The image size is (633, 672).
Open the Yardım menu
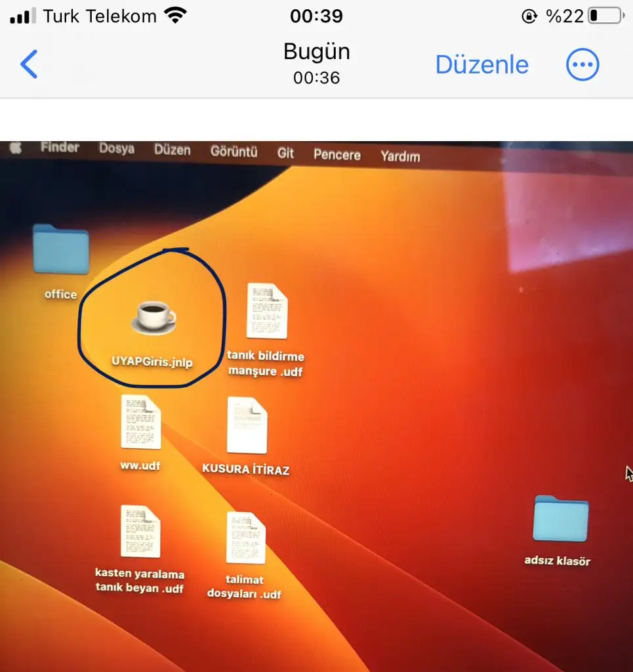400,157
